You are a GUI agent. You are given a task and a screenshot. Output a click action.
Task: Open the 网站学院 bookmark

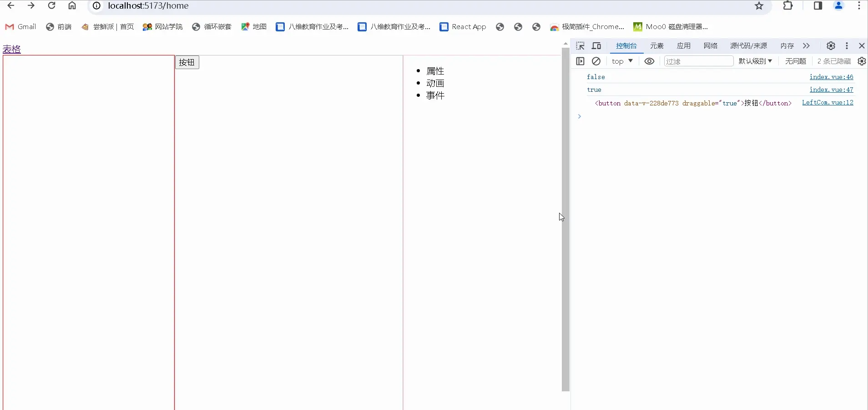(162, 27)
